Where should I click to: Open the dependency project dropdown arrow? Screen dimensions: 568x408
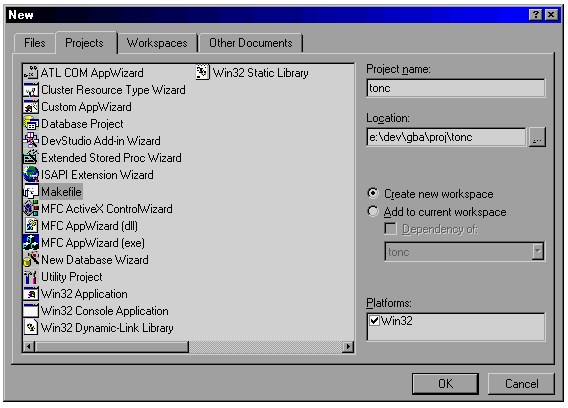point(538,251)
